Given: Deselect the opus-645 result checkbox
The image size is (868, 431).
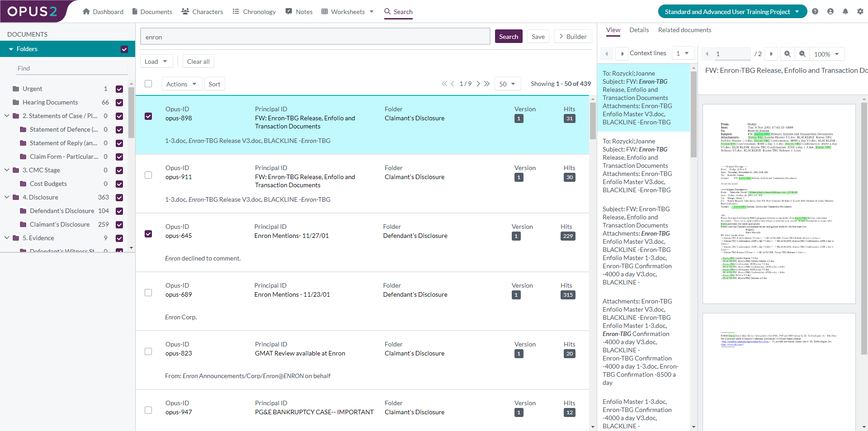Looking at the screenshot, I should pyautogui.click(x=148, y=234).
